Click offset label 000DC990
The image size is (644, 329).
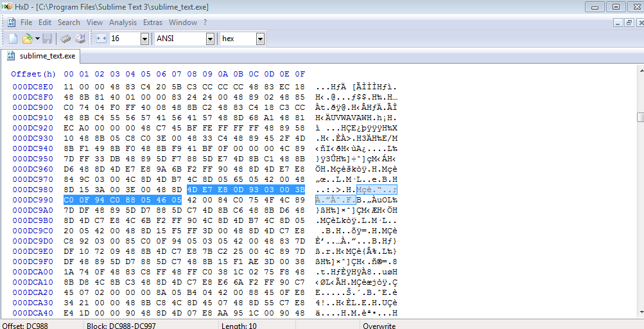click(33, 200)
